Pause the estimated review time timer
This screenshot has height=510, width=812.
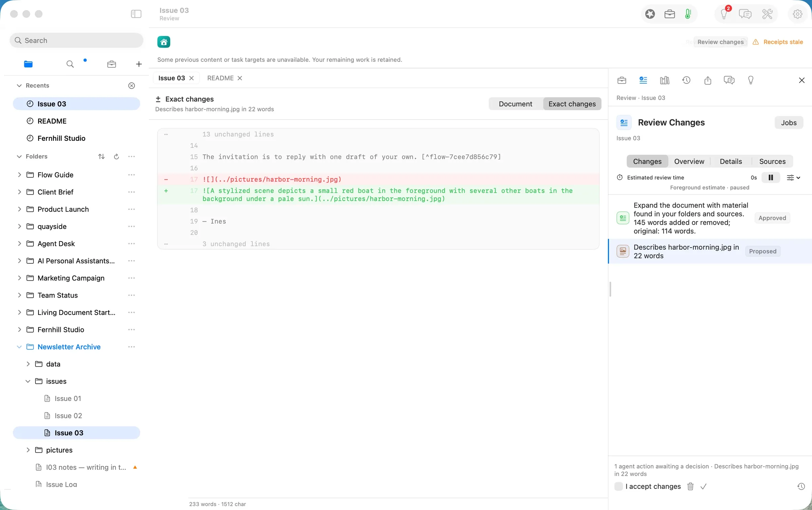771,177
